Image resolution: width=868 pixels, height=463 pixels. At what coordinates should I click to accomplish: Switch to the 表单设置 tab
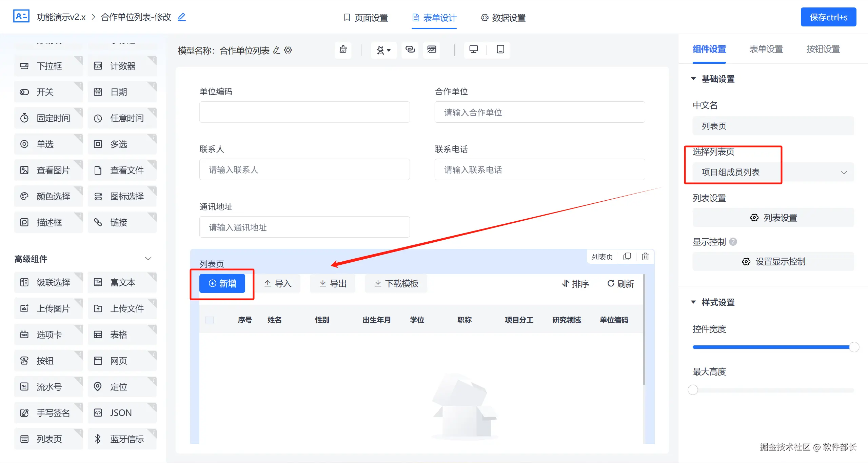[766, 49]
